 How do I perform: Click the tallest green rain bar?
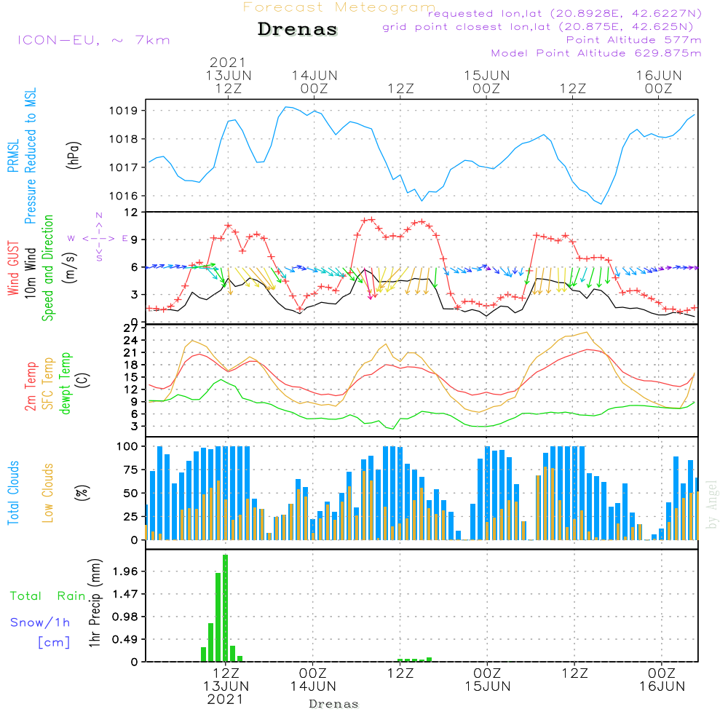(x=225, y=608)
